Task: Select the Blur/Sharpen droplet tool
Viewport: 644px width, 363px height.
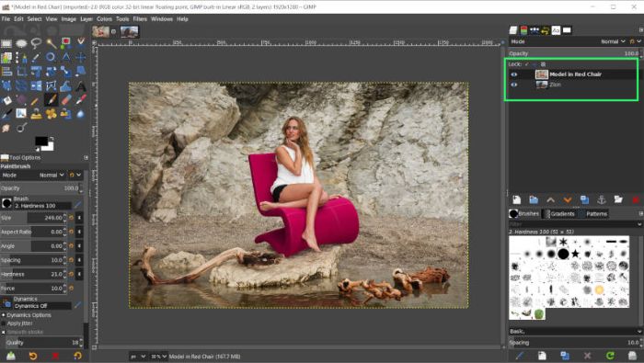Action: 81,114
